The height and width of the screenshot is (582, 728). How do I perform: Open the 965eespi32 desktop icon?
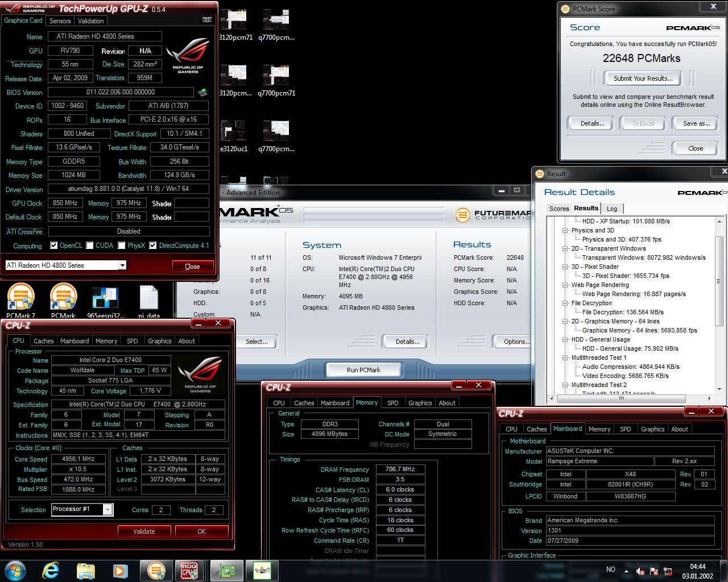click(x=106, y=301)
